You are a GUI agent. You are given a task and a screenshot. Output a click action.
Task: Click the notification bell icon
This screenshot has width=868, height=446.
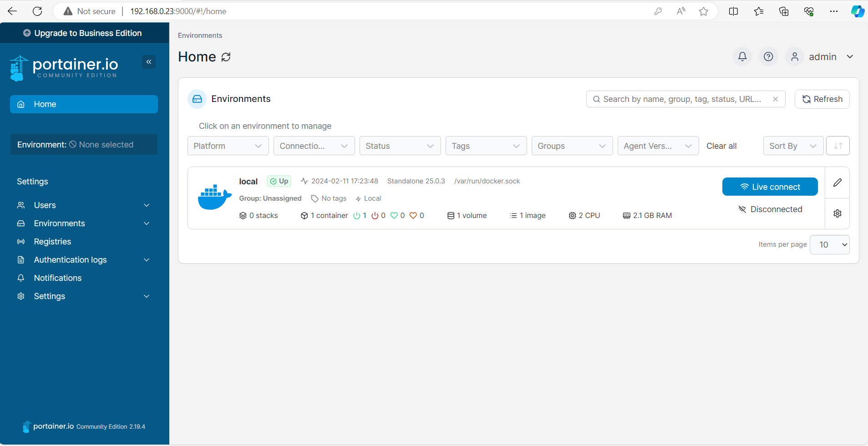pyautogui.click(x=741, y=56)
